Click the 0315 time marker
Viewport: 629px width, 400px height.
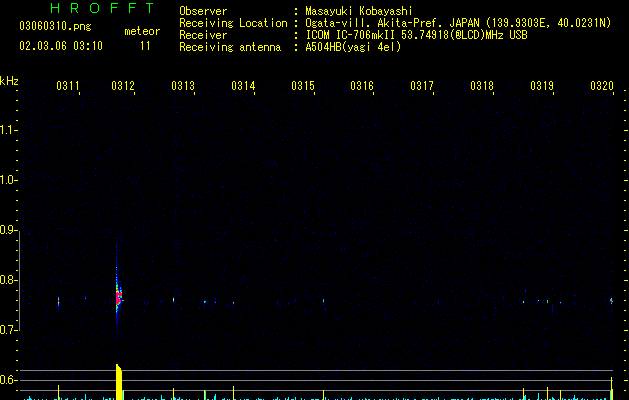pyautogui.click(x=302, y=85)
